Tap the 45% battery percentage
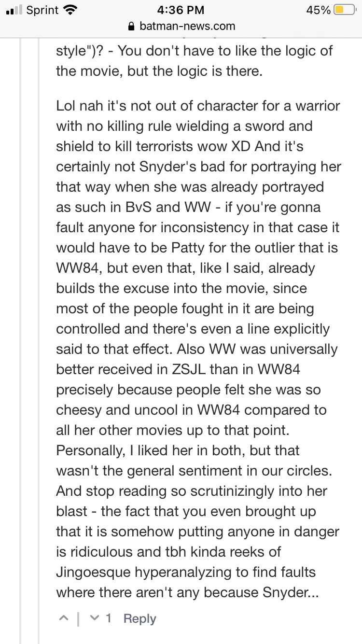This screenshot has width=362, height=644. point(319,10)
